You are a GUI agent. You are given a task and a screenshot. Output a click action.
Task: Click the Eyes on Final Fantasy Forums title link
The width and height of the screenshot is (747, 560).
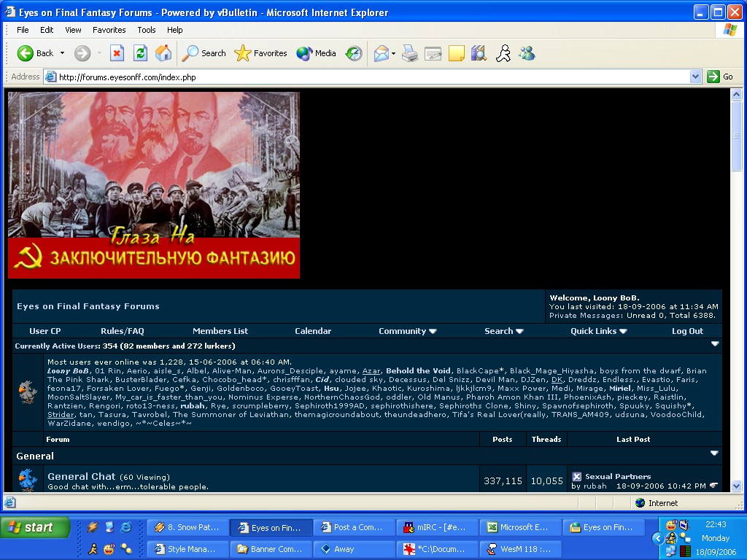88,306
